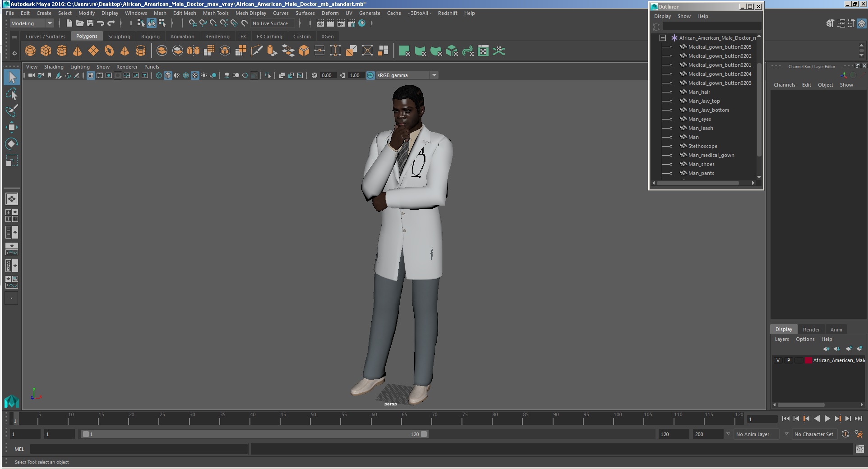Toggle layer playback P box
Screen dimensions: 868x469
coord(789,360)
